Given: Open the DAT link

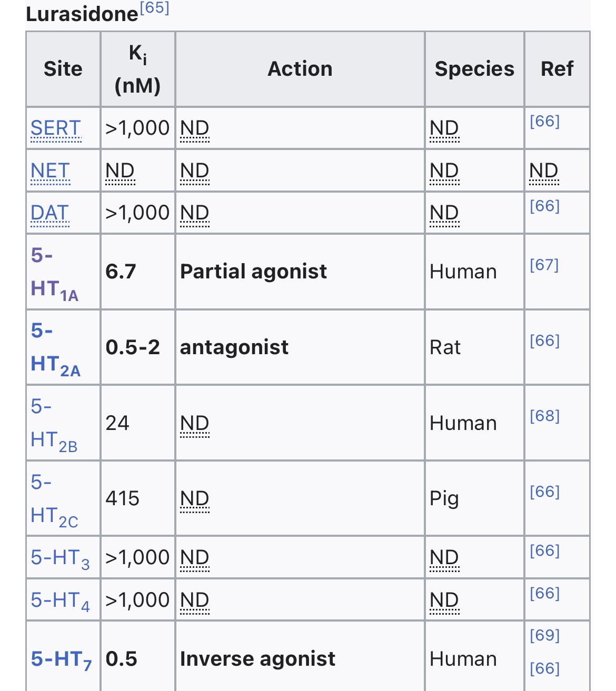Looking at the screenshot, I should [x=49, y=213].
